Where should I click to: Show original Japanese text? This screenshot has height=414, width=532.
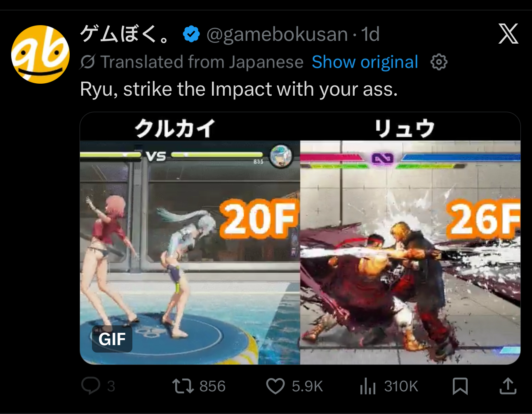click(365, 62)
